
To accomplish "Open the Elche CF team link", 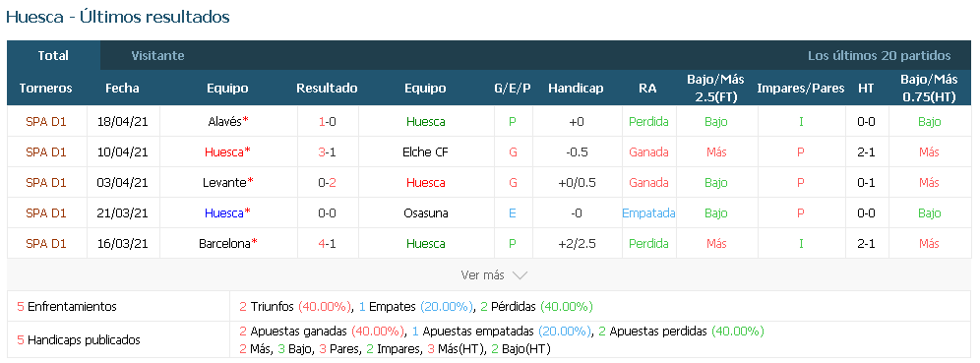I will tap(426, 151).
